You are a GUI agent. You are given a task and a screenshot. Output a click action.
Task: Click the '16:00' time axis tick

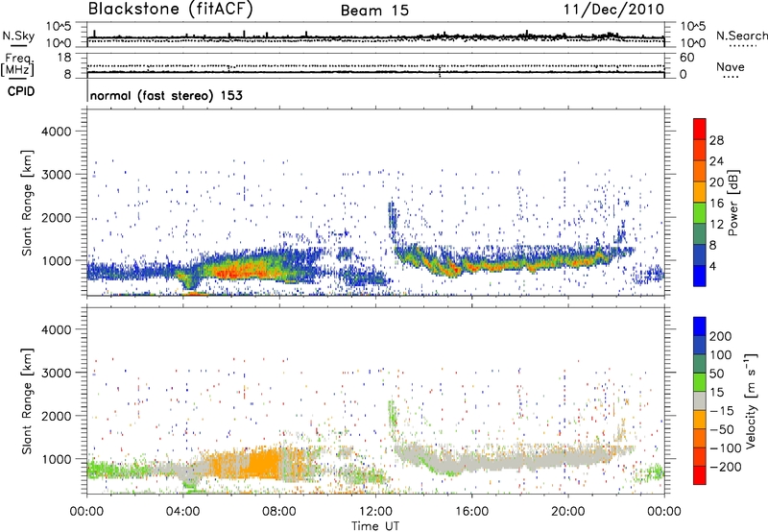click(471, 512)
